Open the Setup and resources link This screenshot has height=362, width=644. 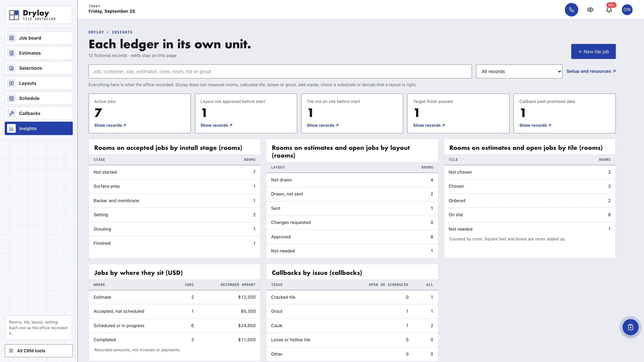point(591,71)
